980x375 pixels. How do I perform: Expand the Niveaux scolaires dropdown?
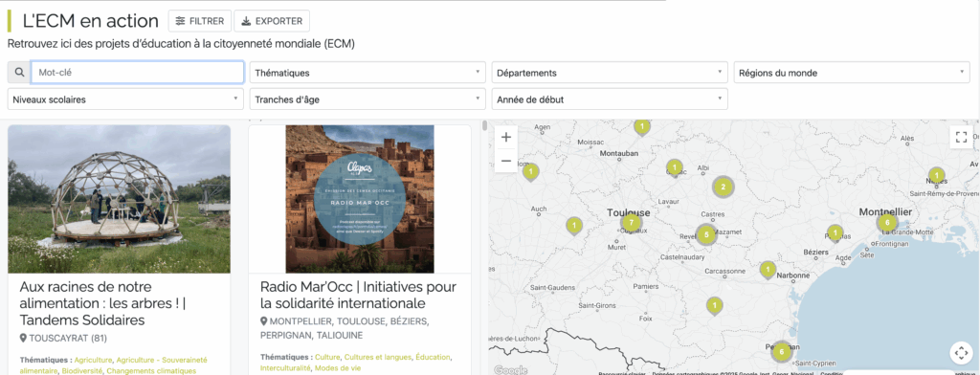pyautogui.click(x=125, y=99)
